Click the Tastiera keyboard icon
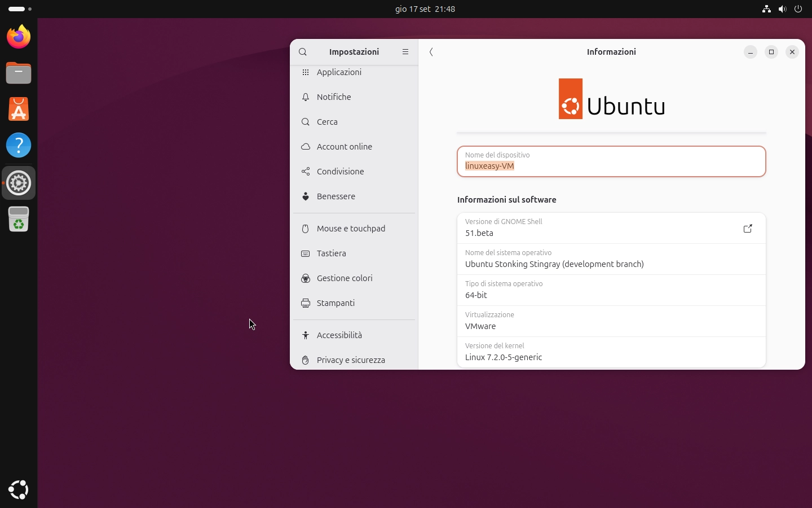Viewport: 812px width, 508px height. click(306, 253)
